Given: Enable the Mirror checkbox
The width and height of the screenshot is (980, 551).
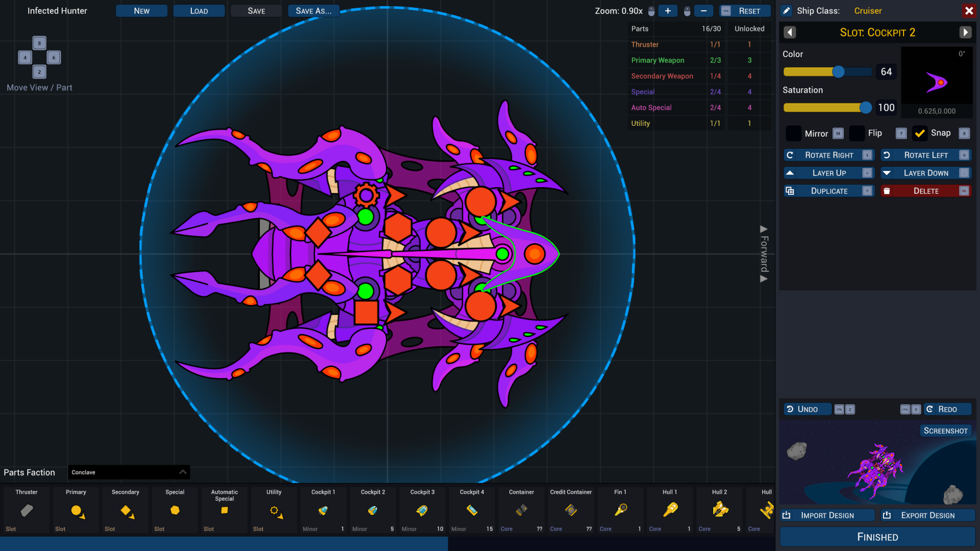Looking at the screenshot, I should click(793, 134).
